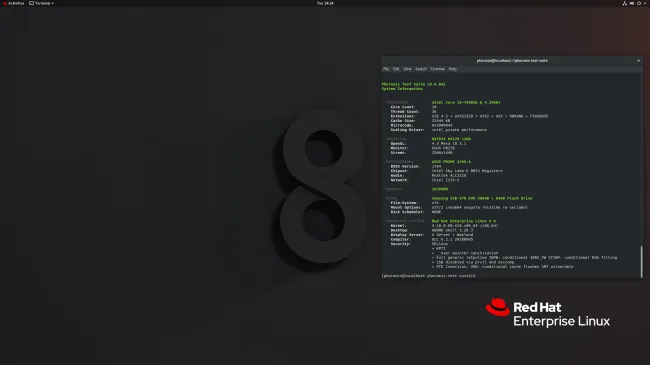Click the 'X Server + Wayland' value
The height and width of the screenshot is (365, 650).
tap(452, 235)
